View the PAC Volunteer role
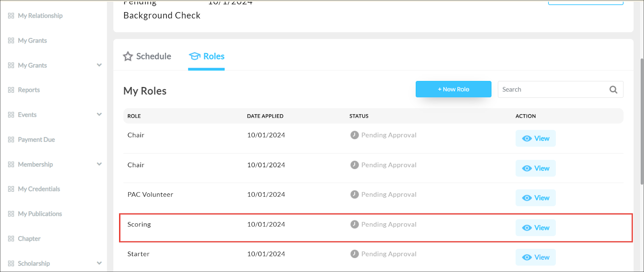The image size is (644, 272). [x=535, y=198]
